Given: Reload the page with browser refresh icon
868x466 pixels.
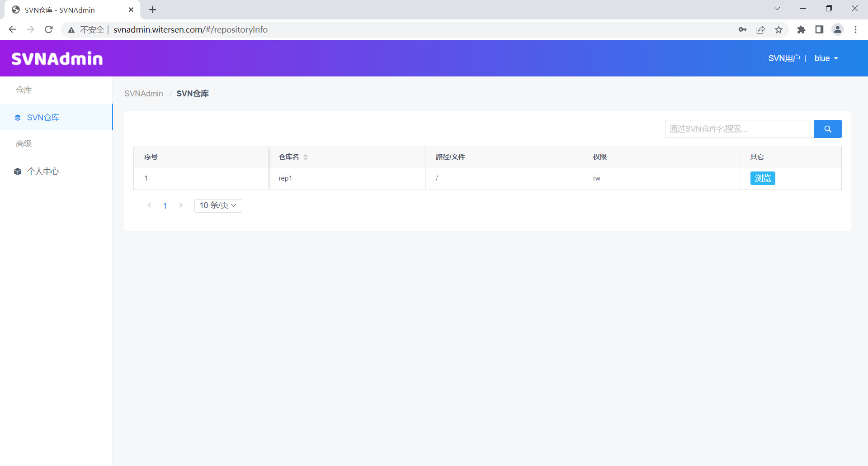Looking at the screenshot, I should pyautogui.click(x=49, y=29).
